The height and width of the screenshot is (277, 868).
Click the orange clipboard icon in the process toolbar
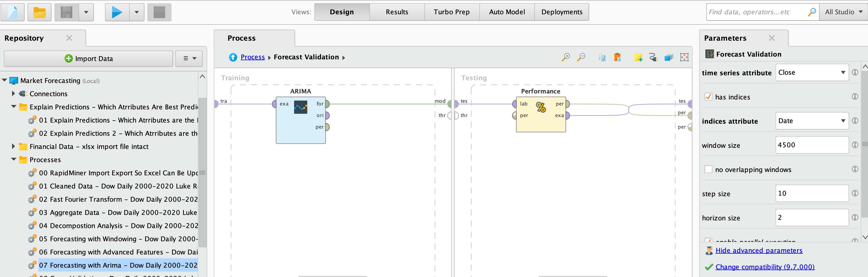tap(617, 57)
